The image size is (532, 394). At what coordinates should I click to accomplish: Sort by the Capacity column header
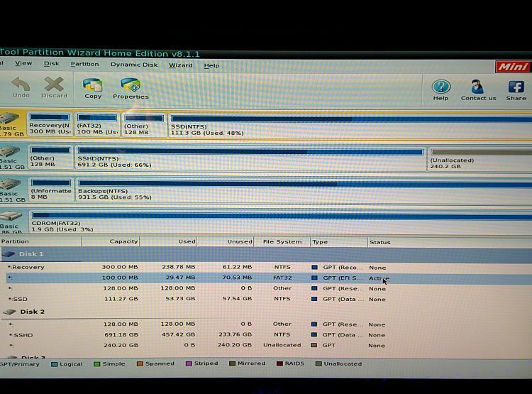pos(110,241)
